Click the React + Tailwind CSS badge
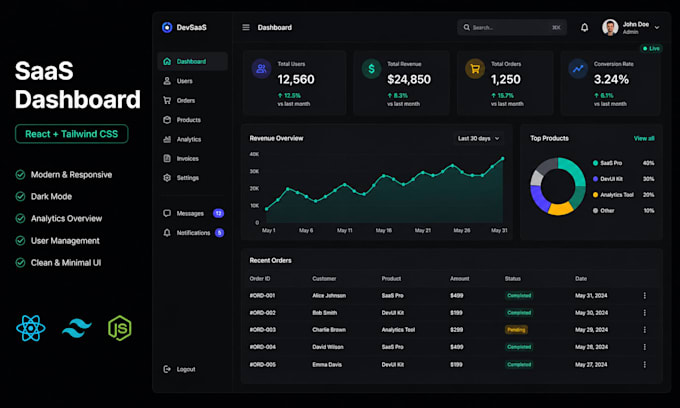 (72, 134)
